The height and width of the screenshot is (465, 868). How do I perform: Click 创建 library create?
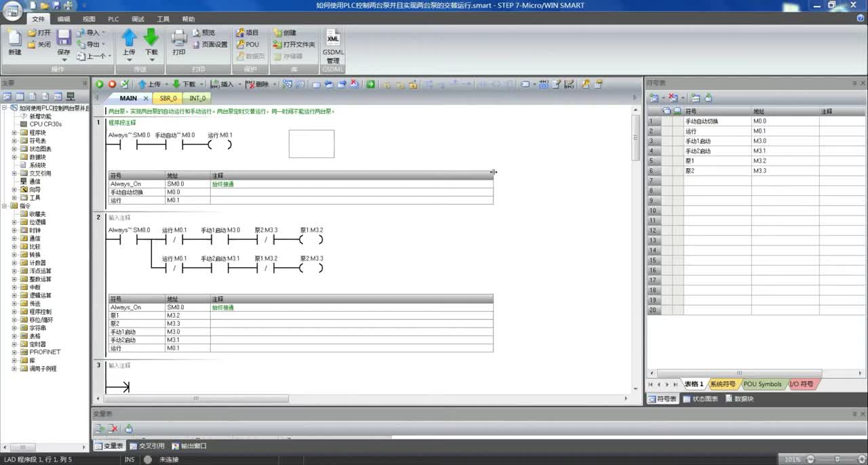click(285, 33)
